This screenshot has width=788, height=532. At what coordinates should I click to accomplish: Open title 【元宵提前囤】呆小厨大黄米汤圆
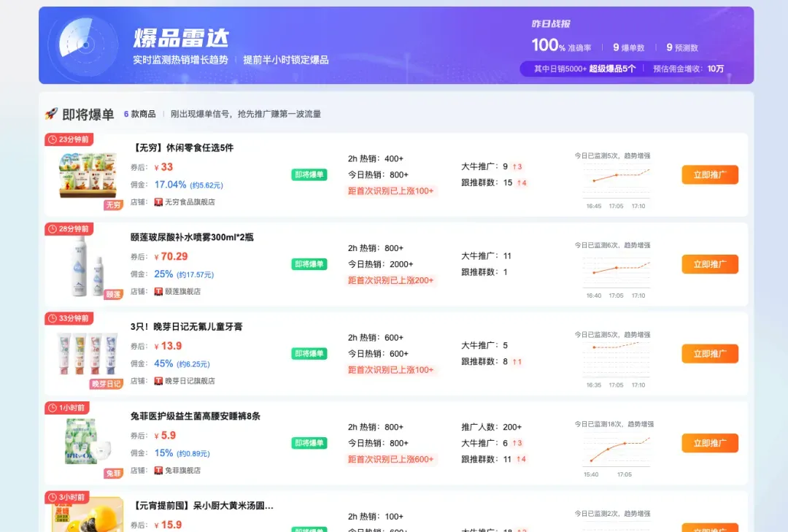tap(202, 506)
